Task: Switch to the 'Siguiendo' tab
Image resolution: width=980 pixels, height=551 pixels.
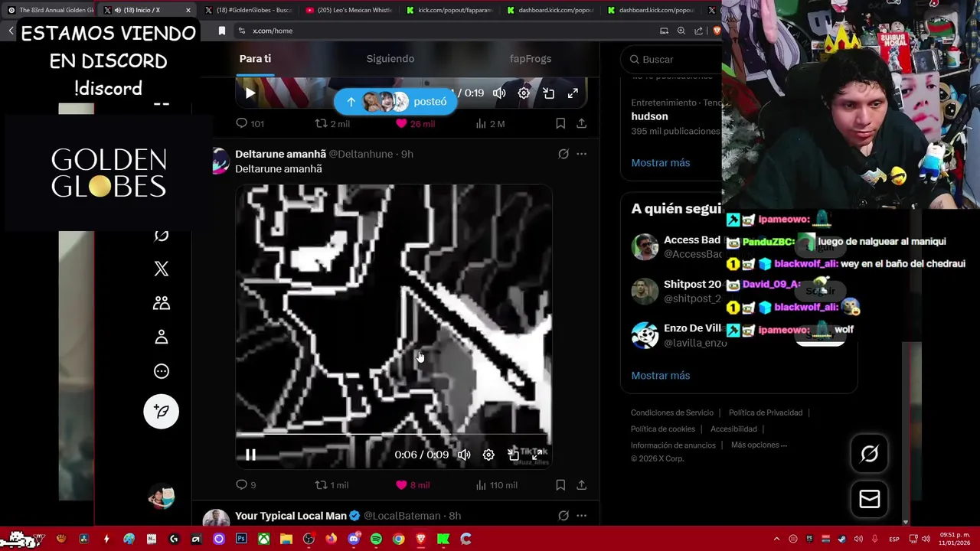Action: point(390,58)
